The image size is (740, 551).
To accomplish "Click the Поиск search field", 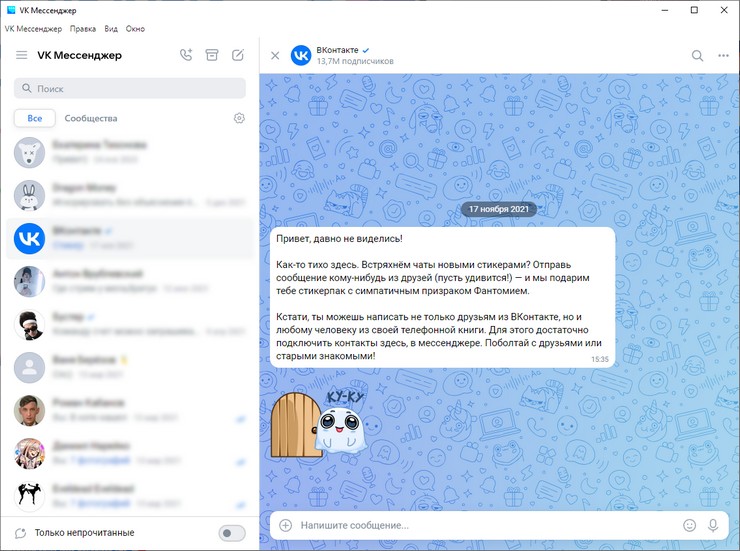I will click(130, 88).
